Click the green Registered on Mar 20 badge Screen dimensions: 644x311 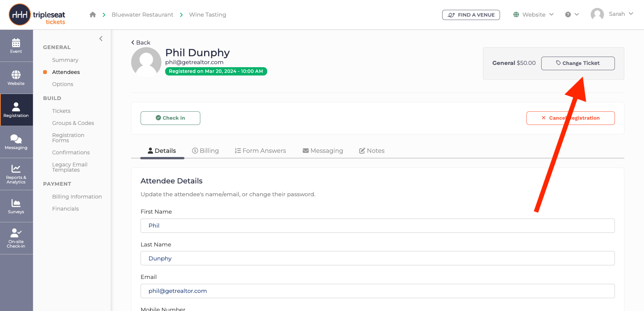216,71
